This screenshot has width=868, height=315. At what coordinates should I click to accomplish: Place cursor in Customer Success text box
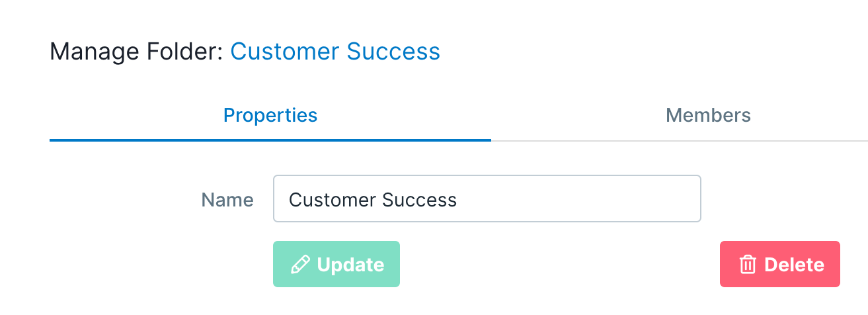tap(487, 199)
